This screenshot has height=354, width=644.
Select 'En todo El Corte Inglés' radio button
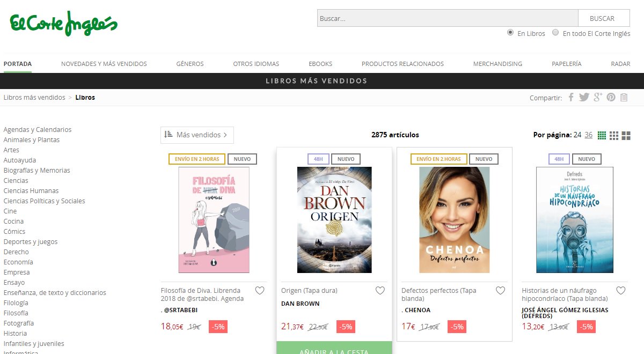[555, 33]
